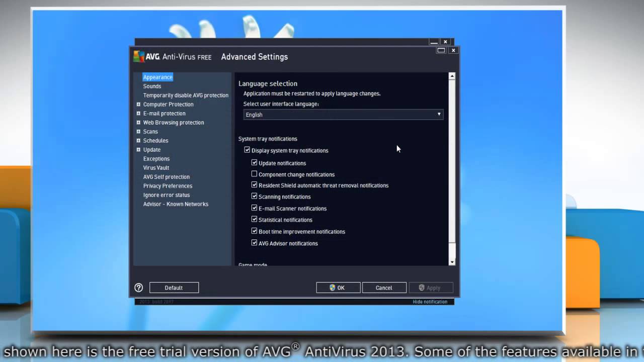Select Ignore error status item
Image resolution: width=644 pixels, height=362 pixels.
click(x=167, y=195)
